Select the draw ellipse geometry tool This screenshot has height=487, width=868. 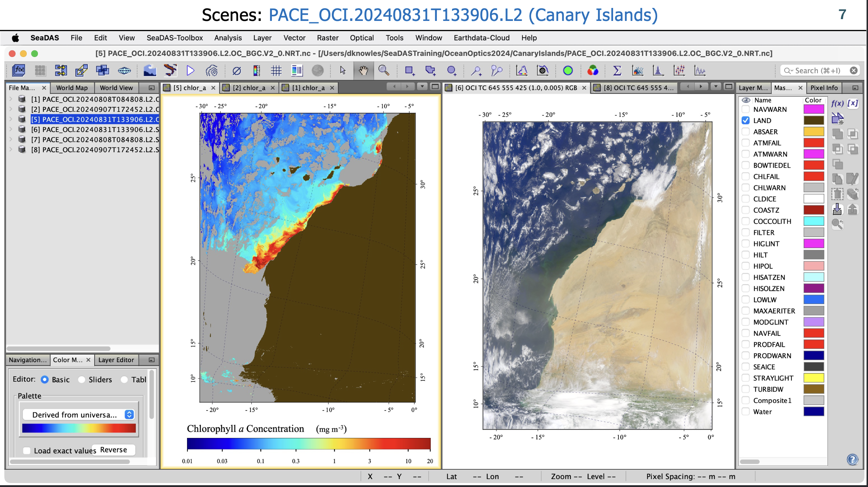pos(451,71)
